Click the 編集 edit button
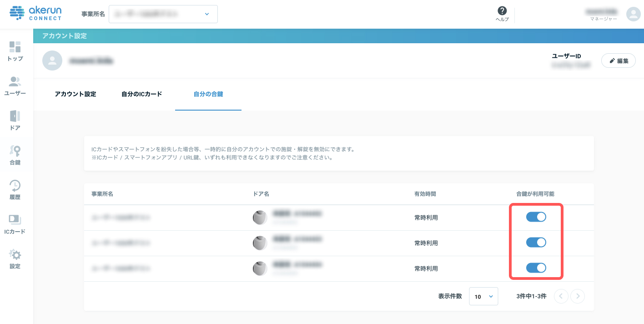 [x=619, y=61]
